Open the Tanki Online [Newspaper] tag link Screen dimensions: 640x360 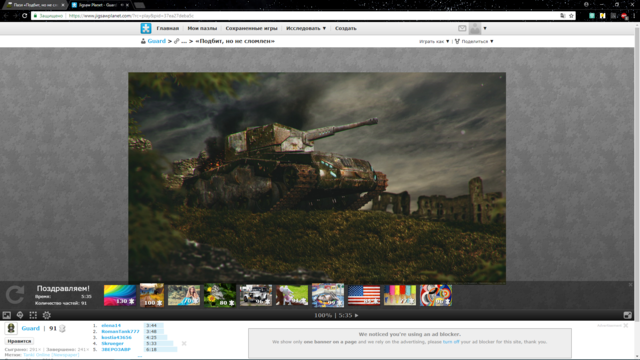coord(51,355)
